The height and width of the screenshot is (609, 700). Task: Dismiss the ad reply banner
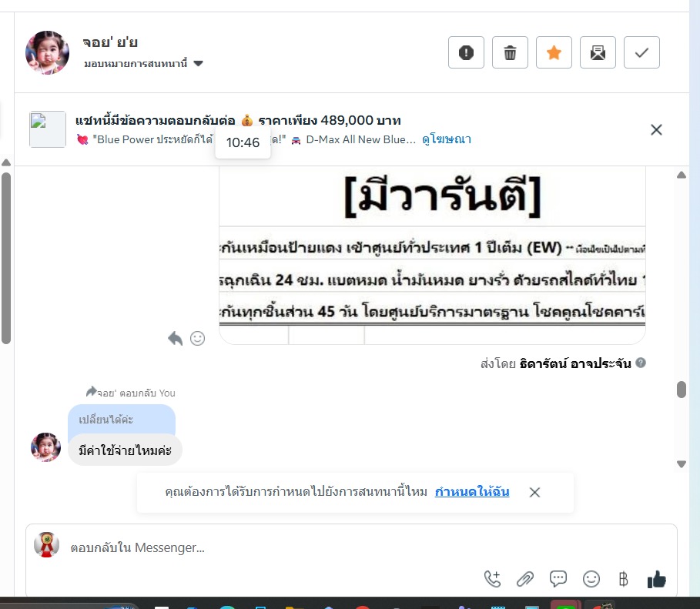[656, 130]
